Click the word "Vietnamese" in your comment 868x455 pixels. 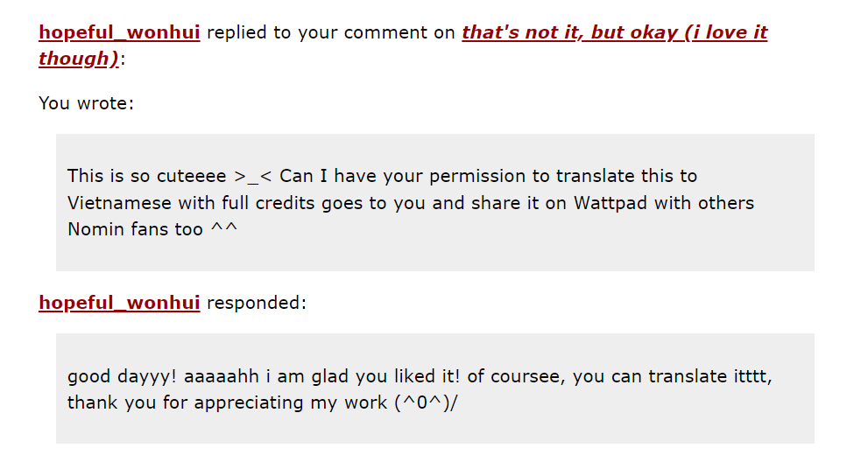119,203
